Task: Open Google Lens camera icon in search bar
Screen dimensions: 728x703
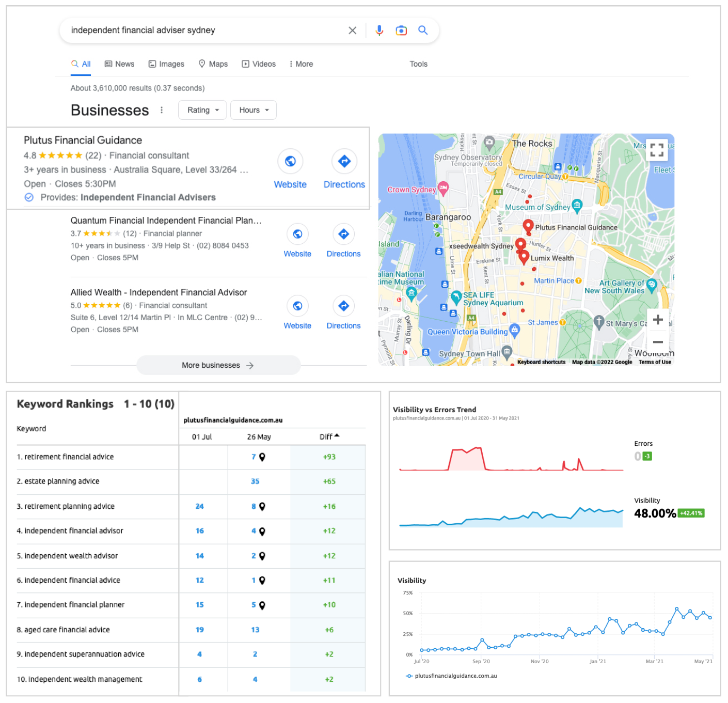Action: coord(401,30)
